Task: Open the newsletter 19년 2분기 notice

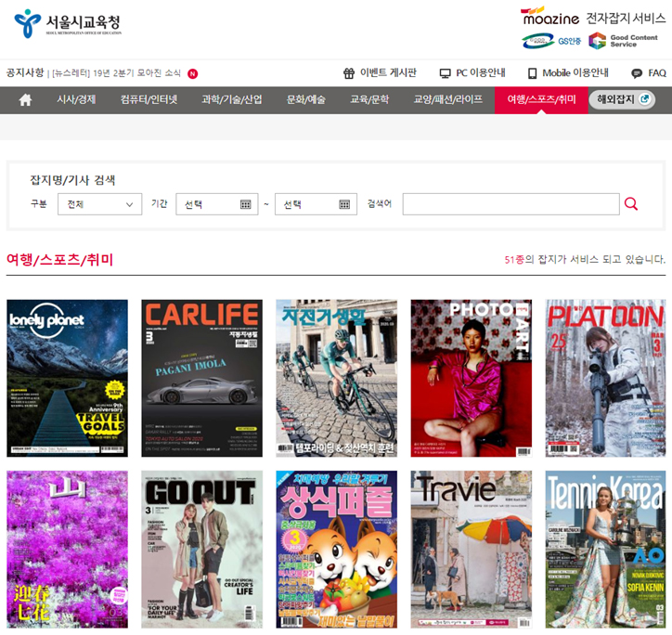Action: point(116,73)
